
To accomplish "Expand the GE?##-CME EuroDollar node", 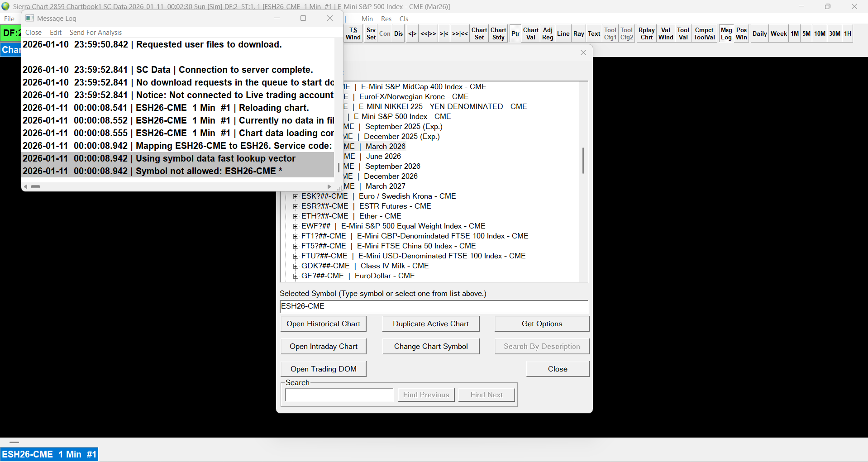I will click(296, 276).
